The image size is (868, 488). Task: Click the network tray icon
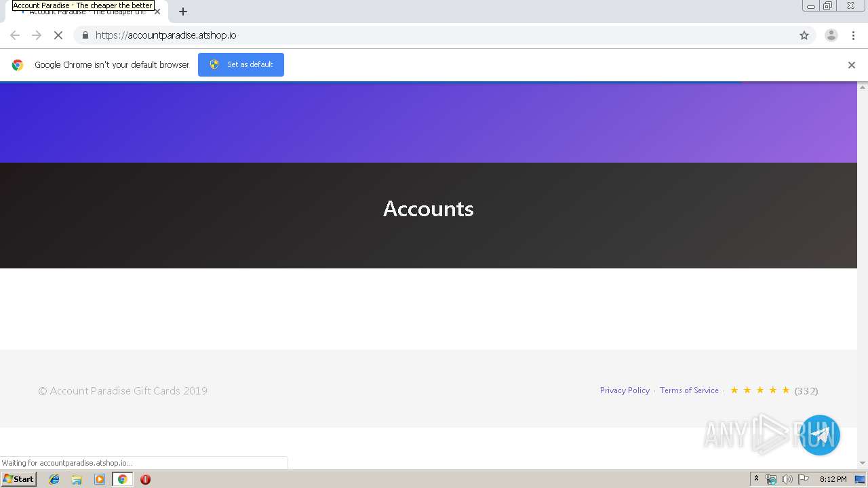(771, 479)
